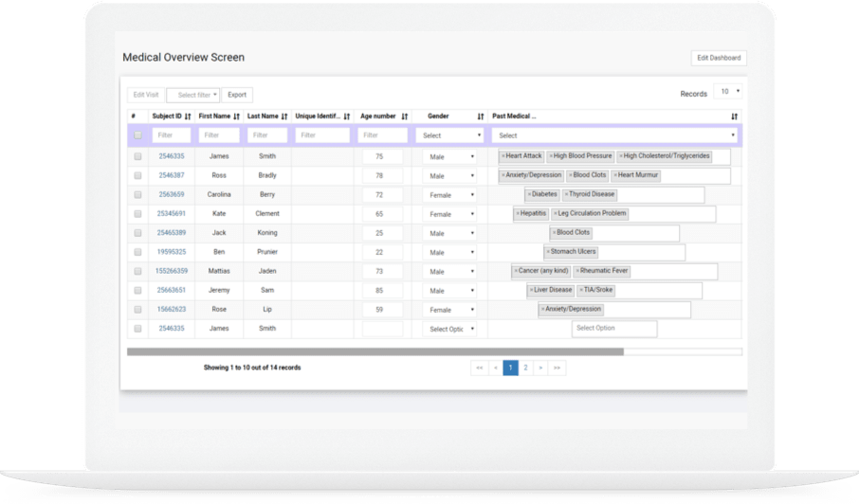
Task: Remove the Heart Attack tag
Action: click(x=503, y=156)
